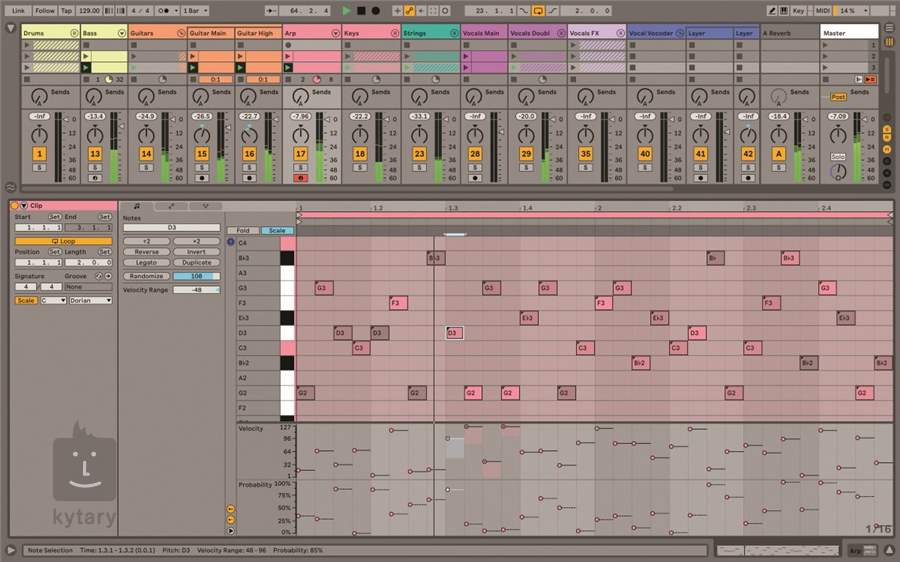Open the Groove None chooser
900x562 pixels.
pos(88,286)
